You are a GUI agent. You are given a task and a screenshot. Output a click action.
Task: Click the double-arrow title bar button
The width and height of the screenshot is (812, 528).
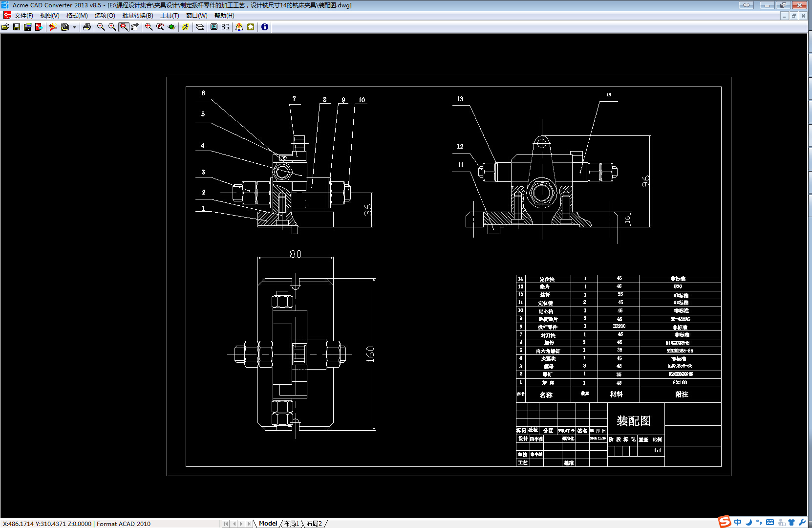click(746, 5)
